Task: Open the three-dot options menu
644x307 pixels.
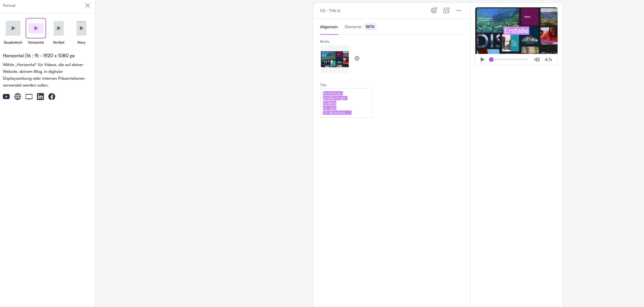Action: point(459,11)
